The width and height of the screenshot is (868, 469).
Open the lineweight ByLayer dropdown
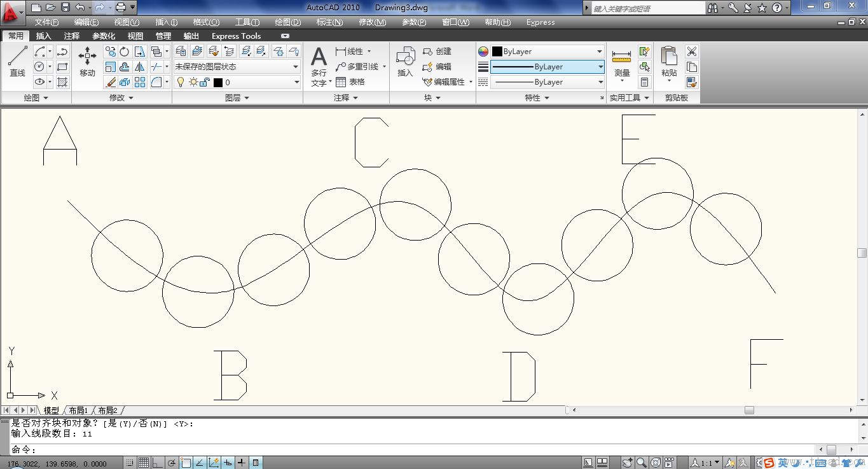[x=547, y=66]
